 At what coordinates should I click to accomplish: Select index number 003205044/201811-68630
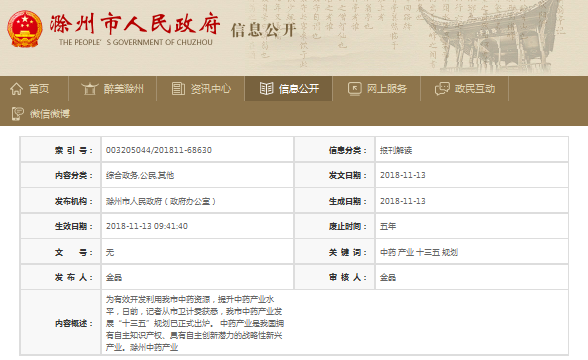point(159,150)
